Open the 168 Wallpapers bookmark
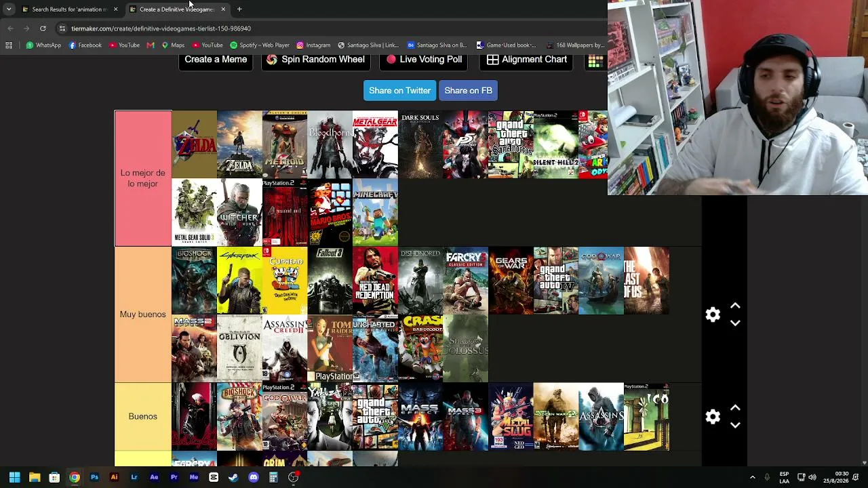Image resolution: width=868 pixels, height=488 pixels. pos(575,45)
